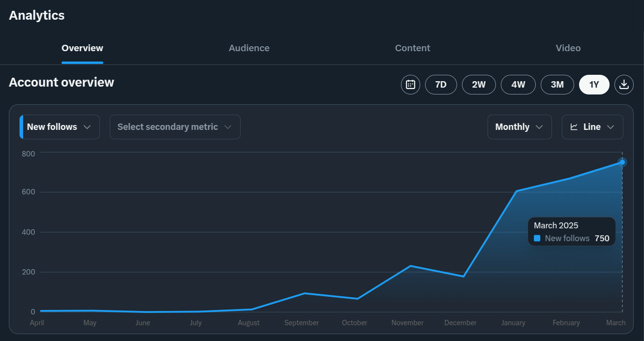Viewport: 644px width, 341px height.
Task: Click the November label on x-axis
Action: (x=407, y=323)
